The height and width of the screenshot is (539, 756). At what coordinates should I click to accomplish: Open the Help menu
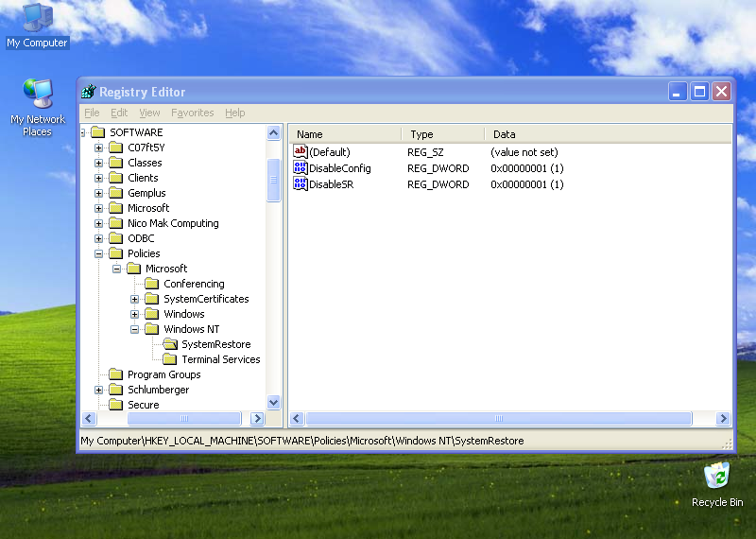coord(234,113)
